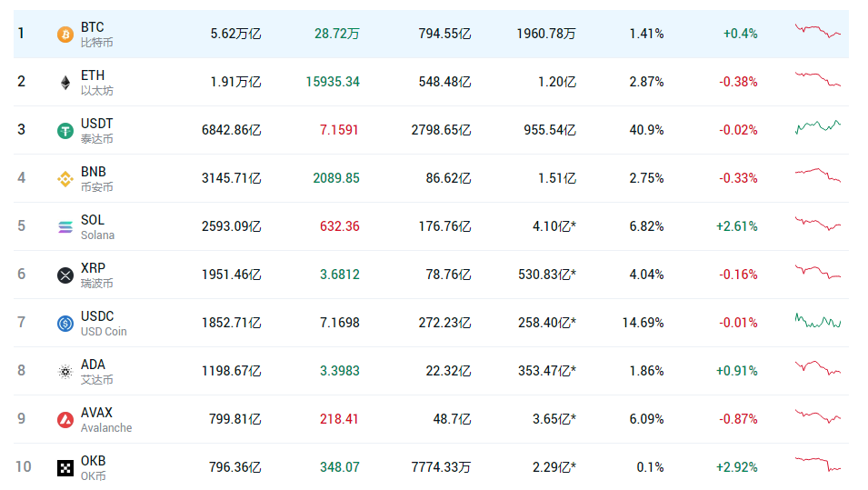This screenshot has height=490, width=868.
Task: Select OKB volume 7774.33万
Action: click(441, 467)
